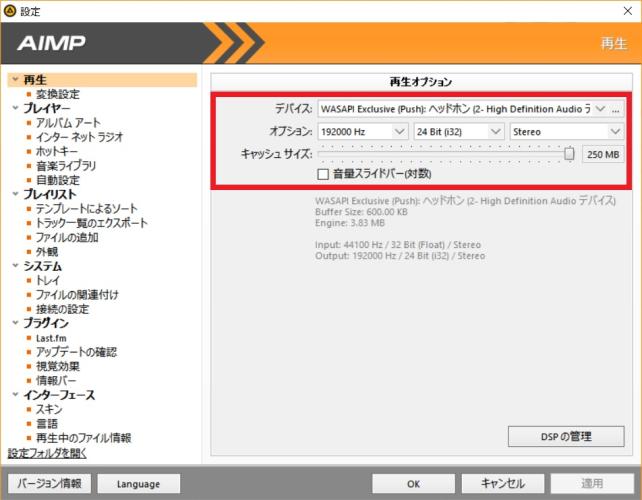Click the キャッシュ サイズ slider thumb
This screenshot has width=642, height=500.
point(569,154)
